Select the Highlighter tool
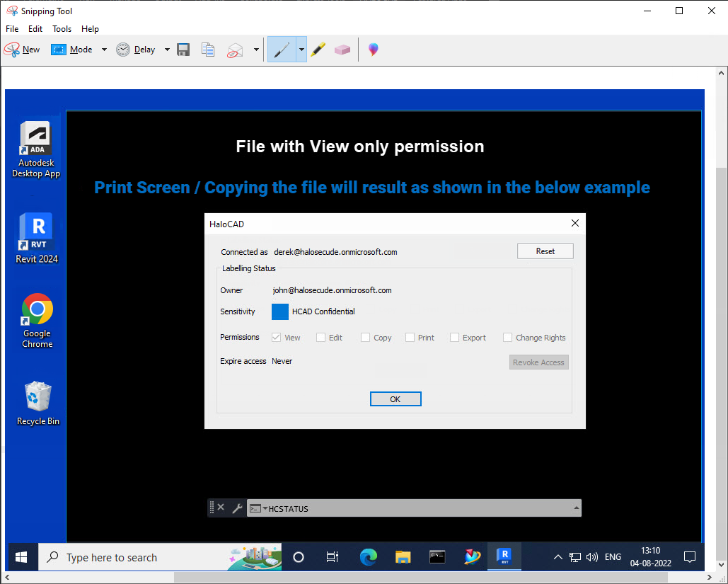Image resolution: width=728 pixels, height=584 pixels. (318, 50)
